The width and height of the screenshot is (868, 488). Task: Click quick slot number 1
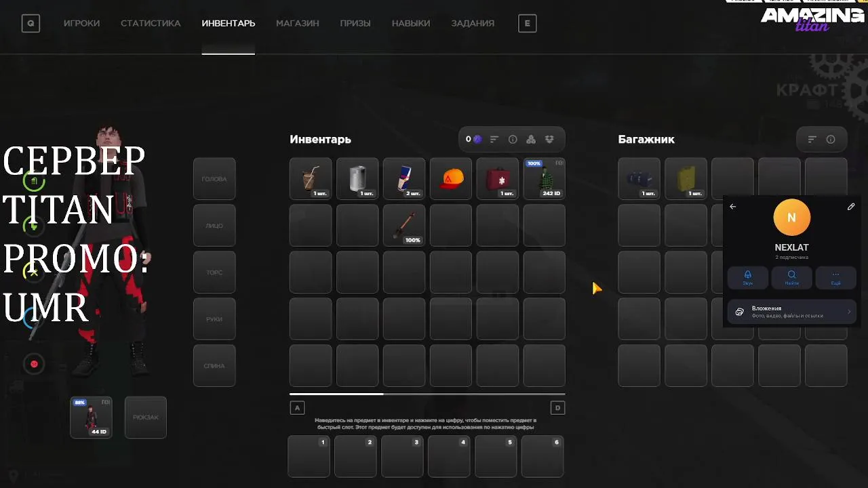(x=309, y=456)
